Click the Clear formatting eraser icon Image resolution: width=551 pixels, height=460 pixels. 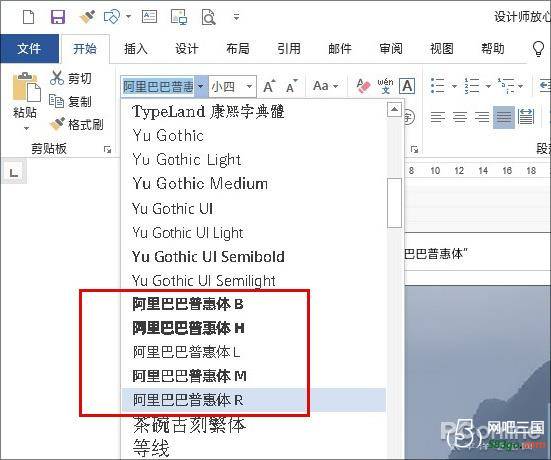[x=363, y=86]
